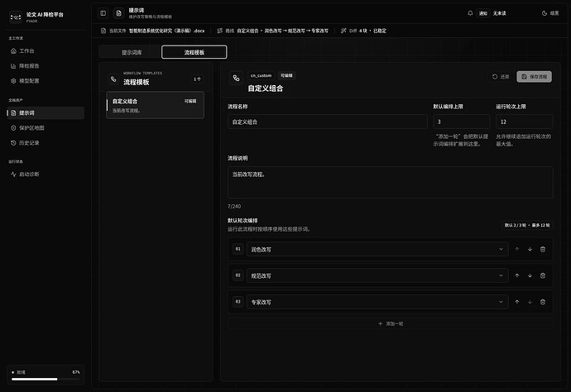Delete round 03 专家改写
Image resolution: width=571 pixels, height=392 pixels.
point(543,302)
